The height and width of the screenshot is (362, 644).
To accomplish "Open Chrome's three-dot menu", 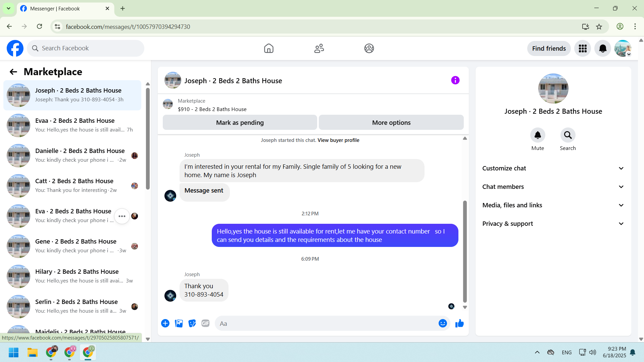I will coord(635,27).
